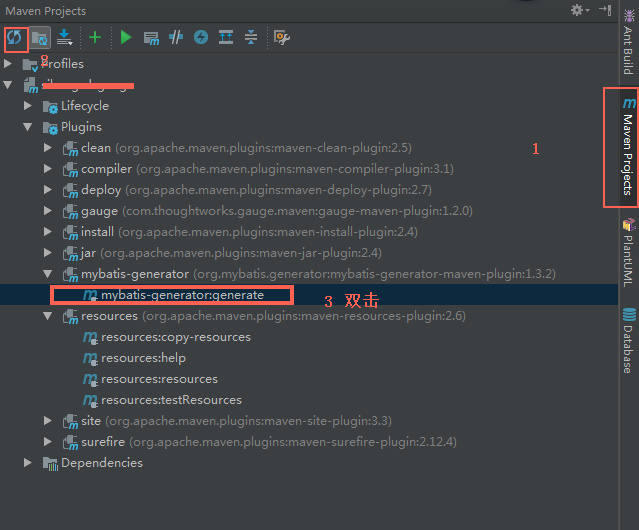
Task: Open Maven Settings wrench icon
Action: [282, 37]
